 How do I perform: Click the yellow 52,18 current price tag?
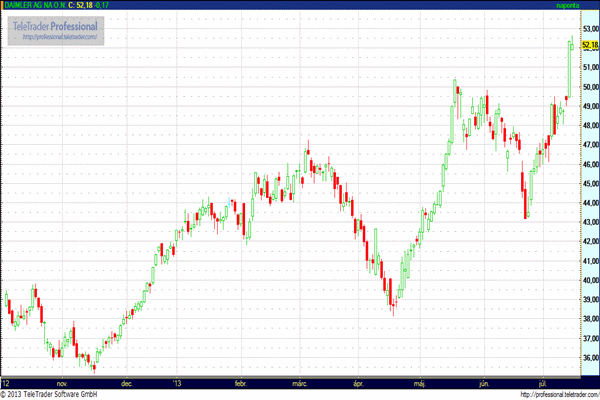pyautogui.click(x=589, y=45)
